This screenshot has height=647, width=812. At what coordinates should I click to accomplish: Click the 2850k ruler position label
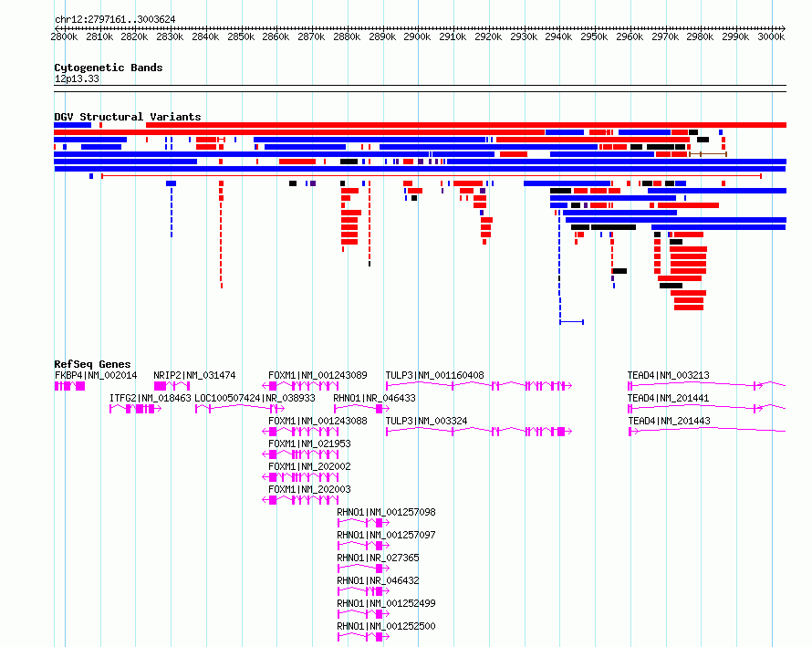coord(241,37)
